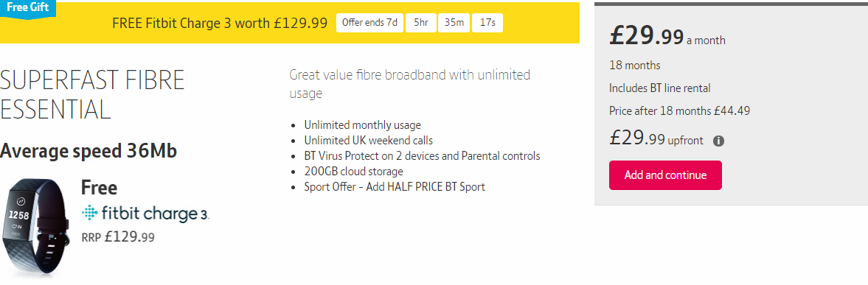Viewport: 868px width, 285px height.
Task: Click the RRP £129.99 price label
Action: click(x=118, y=237)
